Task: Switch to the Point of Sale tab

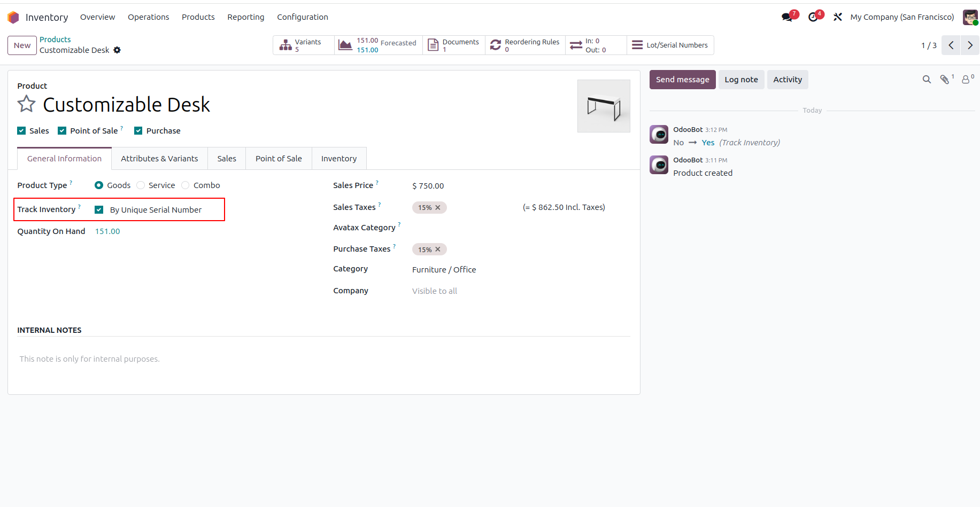Action: (x=279, y=159)
